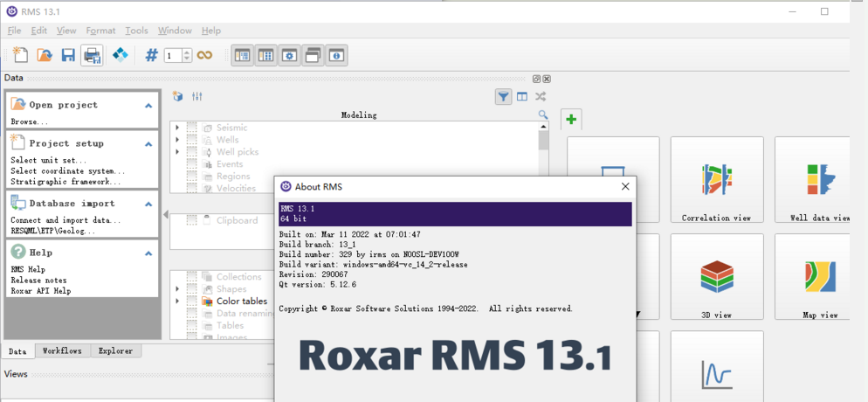The image size is (868, 402).
Task: Check the Shapes row checkbox
Action: pos(191,289)
